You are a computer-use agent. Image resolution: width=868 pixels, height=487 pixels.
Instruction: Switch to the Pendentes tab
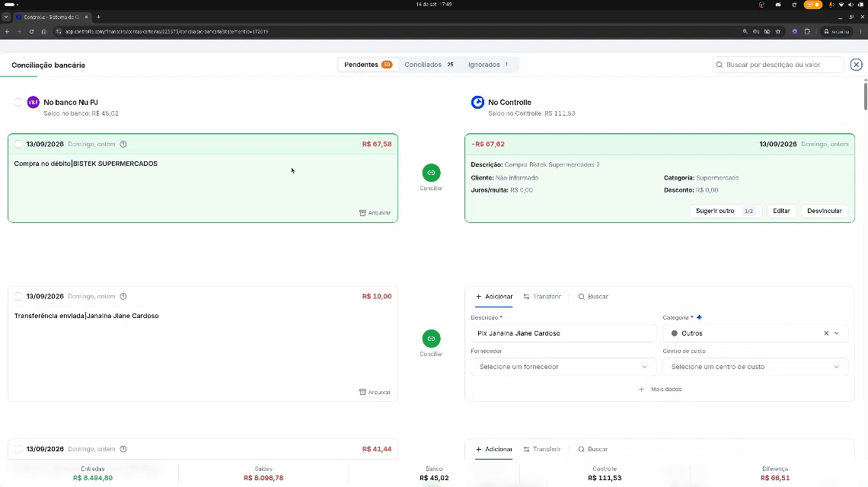368,65
